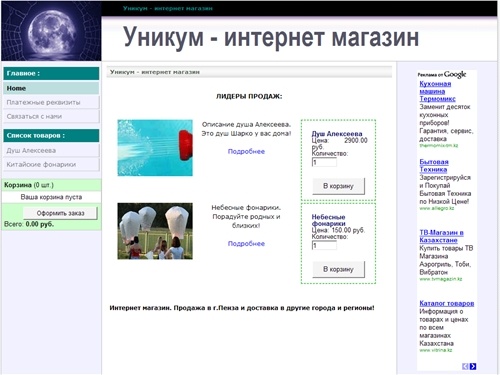Open Связаться с нами page
The height and width of the screenshot is (375, 500).
51,116
